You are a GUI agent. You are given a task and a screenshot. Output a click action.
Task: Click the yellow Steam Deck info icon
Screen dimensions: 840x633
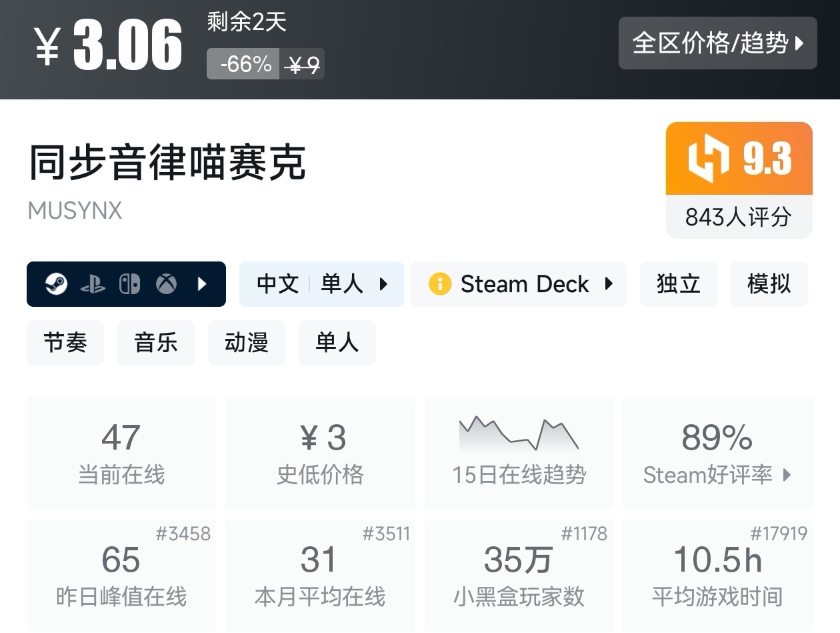click(x=440, y=284)
